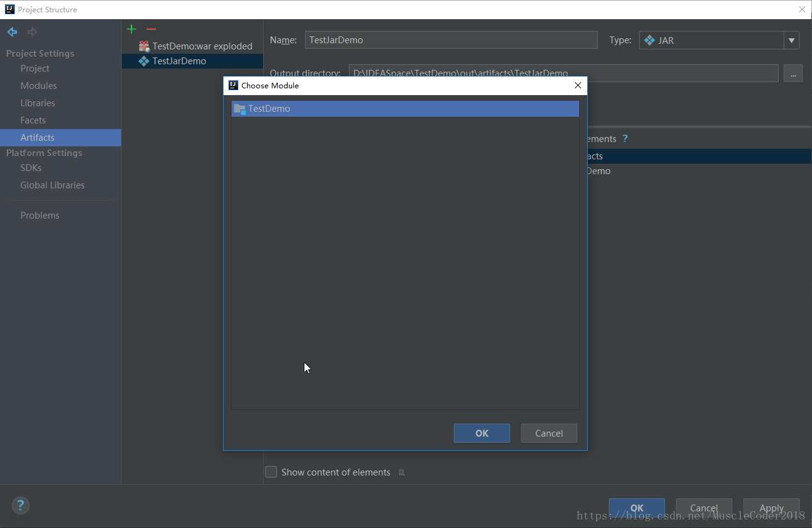Viewport: 812px width, 528px height.
Task: Click the forward navigation arrow icon
Action: [x=32, y=32]
